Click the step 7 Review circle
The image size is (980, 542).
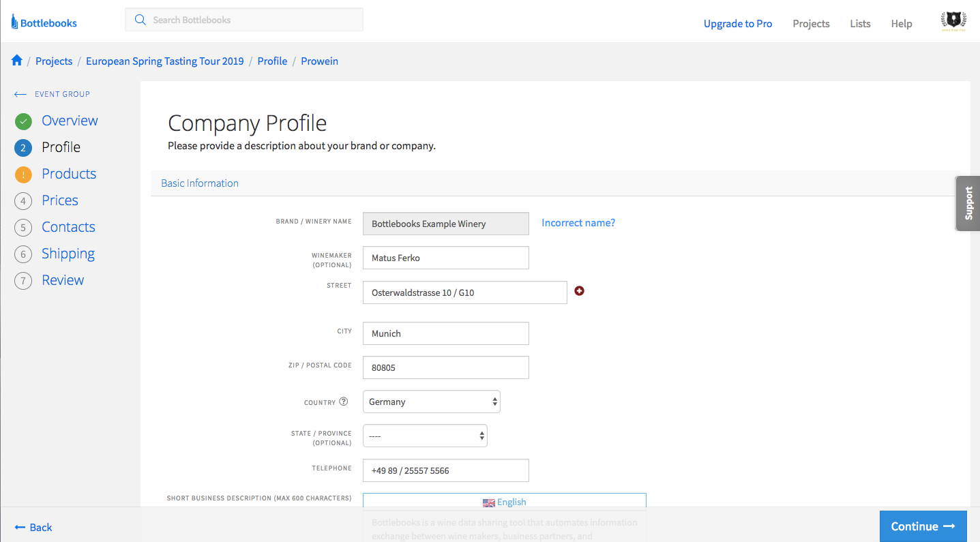click(23, 281)
